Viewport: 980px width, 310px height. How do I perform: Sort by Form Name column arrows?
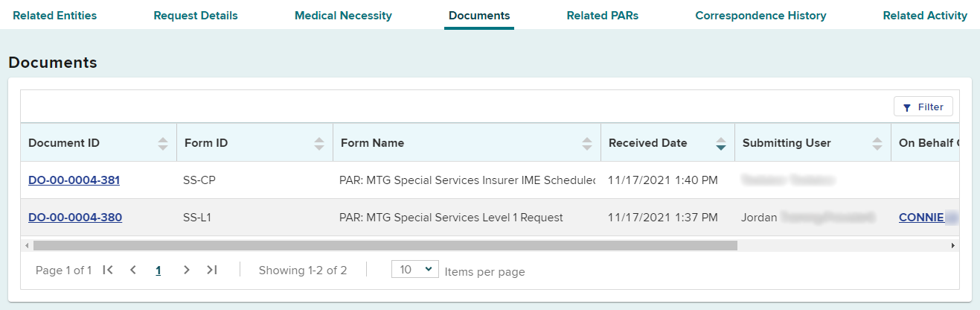pos(587,143)
